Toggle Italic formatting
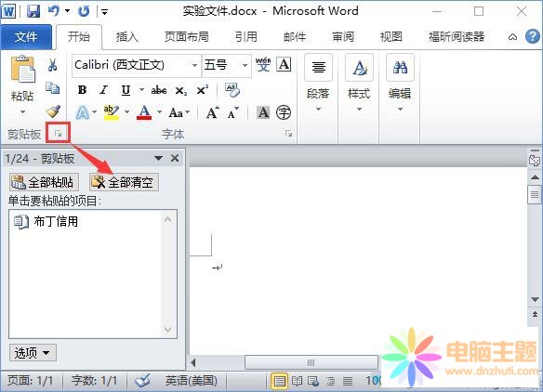 tap(103, 90)
